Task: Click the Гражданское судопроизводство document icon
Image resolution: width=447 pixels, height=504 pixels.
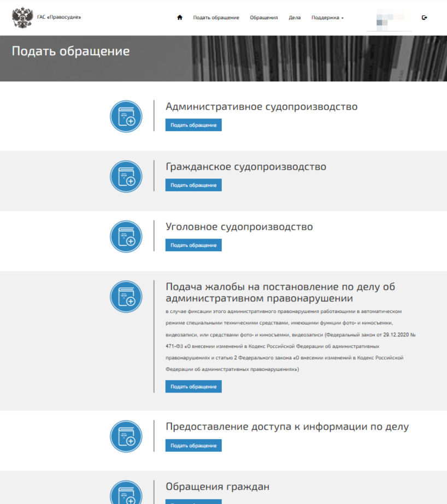Action: [126, 176]
